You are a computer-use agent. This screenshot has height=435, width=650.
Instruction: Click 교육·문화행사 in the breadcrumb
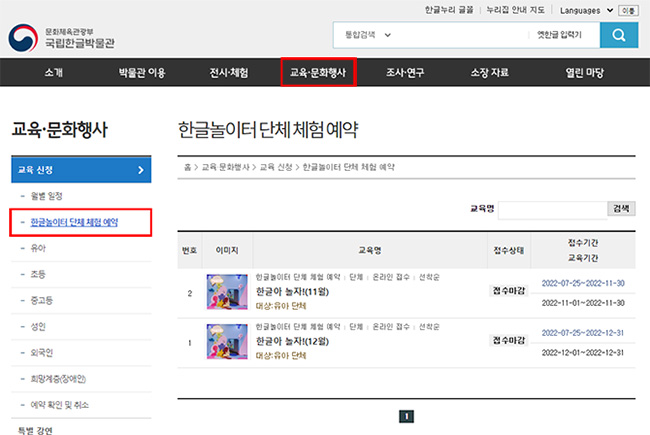tap(226, 167)
